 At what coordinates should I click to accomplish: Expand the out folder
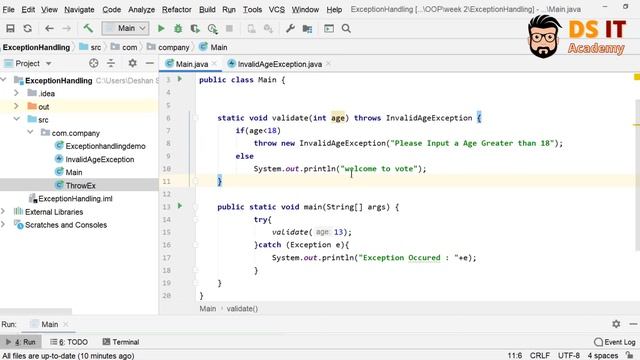[16, 106]
